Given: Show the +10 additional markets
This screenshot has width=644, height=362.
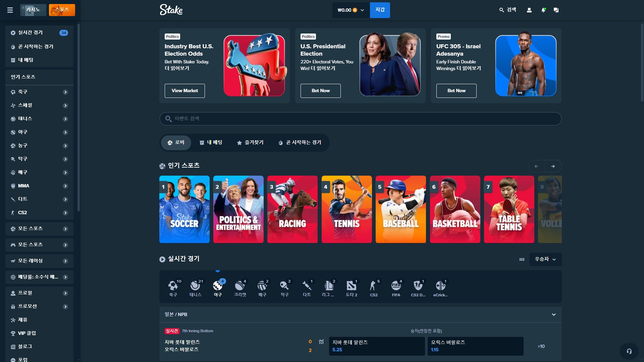Looking at the screenshot, I should click(x=541, y=346).
